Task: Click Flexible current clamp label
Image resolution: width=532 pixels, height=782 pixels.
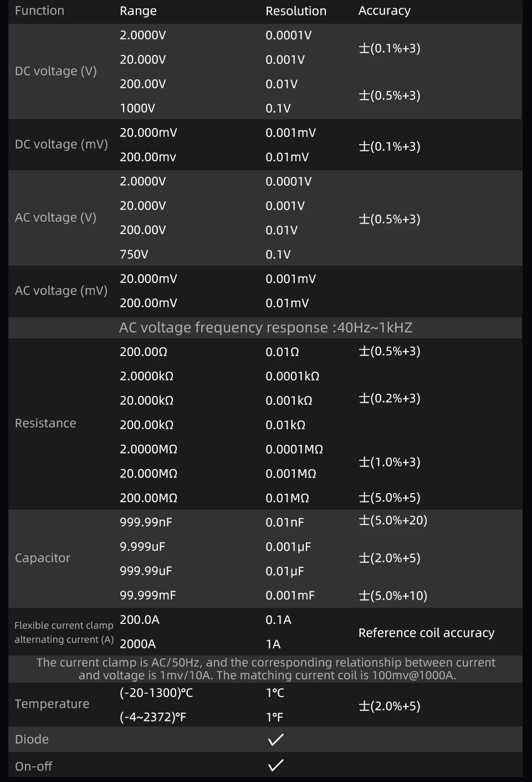Action: tap(64, 625)
